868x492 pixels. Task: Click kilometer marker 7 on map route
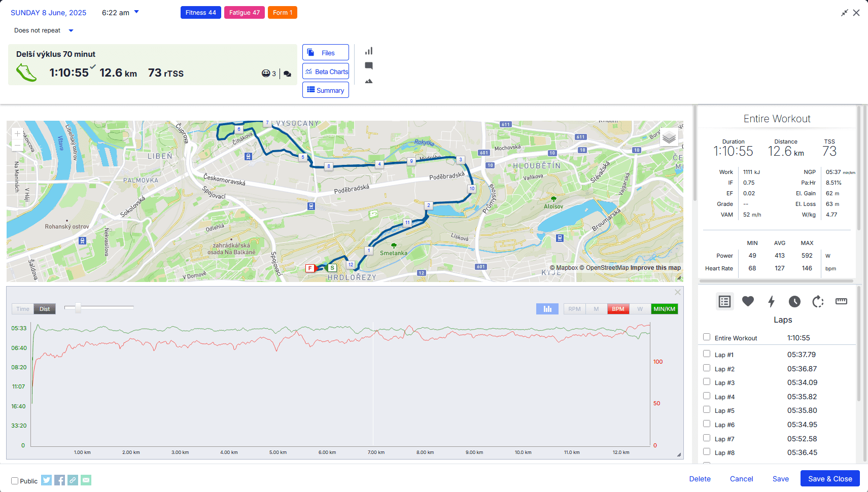click(267, 123)
